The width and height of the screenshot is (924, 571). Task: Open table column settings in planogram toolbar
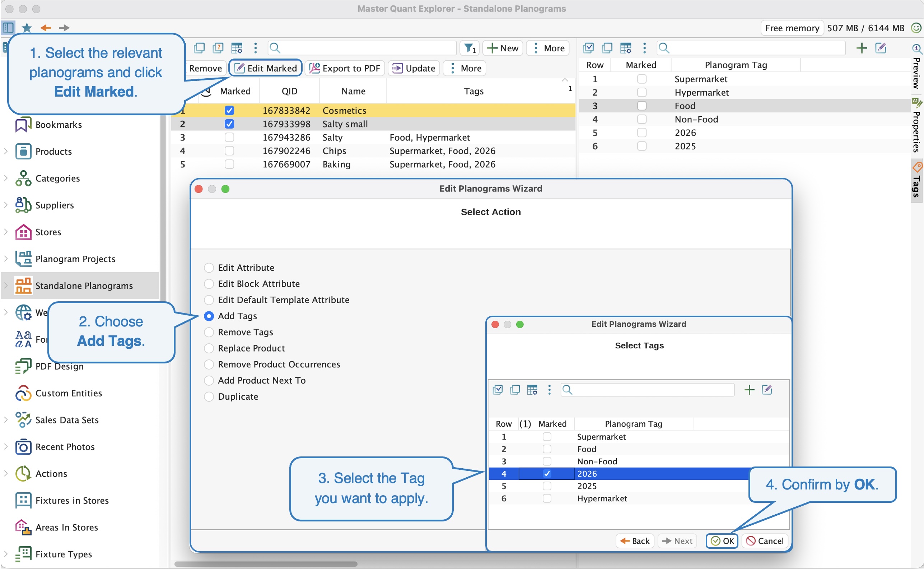[237, 48]
